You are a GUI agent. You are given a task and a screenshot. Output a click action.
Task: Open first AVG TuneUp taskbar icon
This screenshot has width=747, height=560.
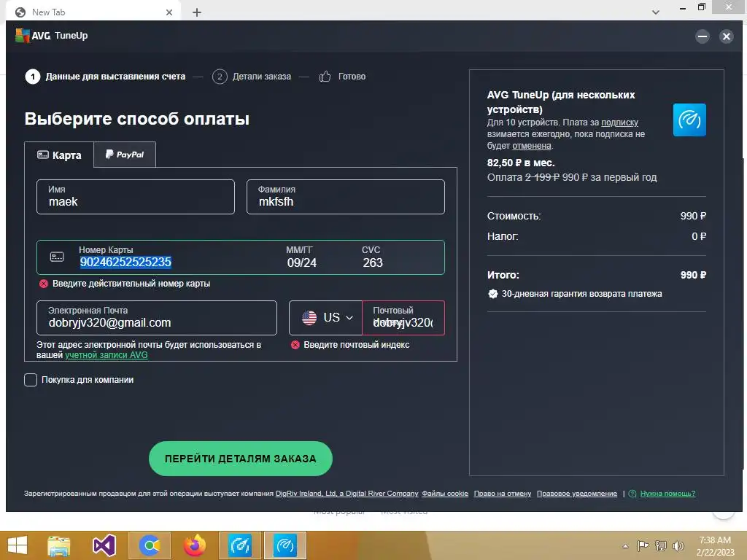pyautogui.click(x=240, y=545)
